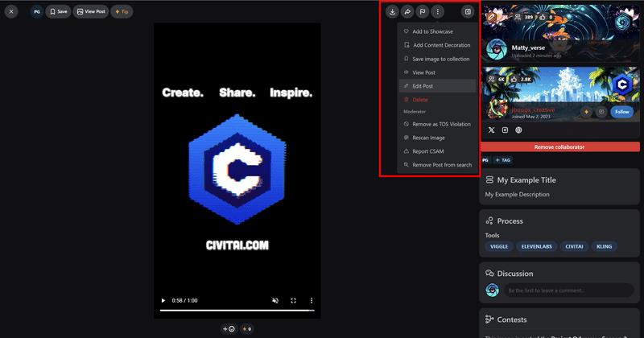Open video player more options dots
644x338 pixels.
312,301
